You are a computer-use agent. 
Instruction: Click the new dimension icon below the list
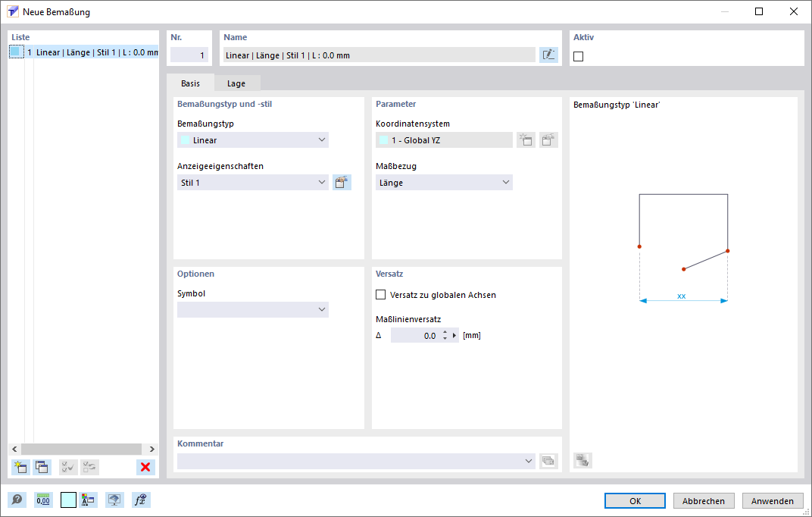(x=20, y=467)
